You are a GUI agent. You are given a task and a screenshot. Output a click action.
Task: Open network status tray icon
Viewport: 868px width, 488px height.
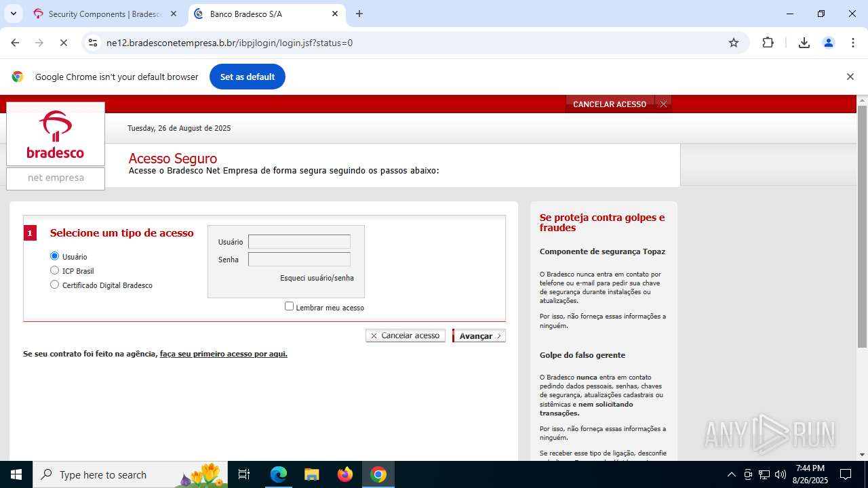point(764,474)
